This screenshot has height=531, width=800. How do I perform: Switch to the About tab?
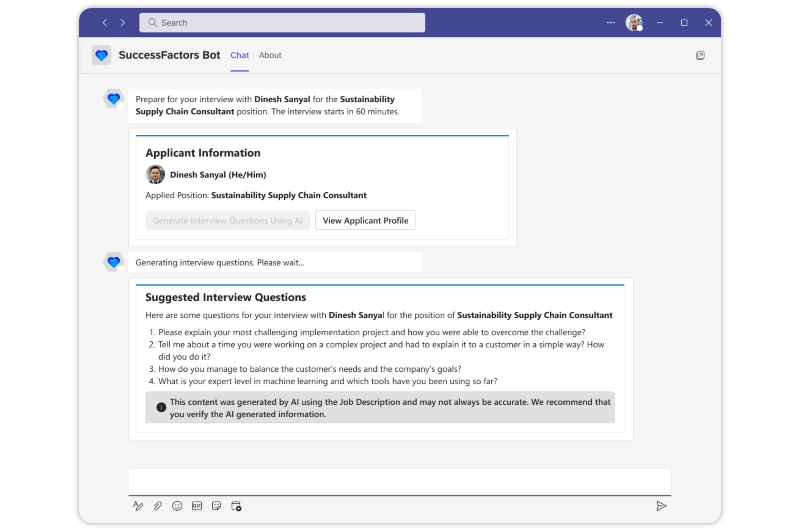[270, 55]
